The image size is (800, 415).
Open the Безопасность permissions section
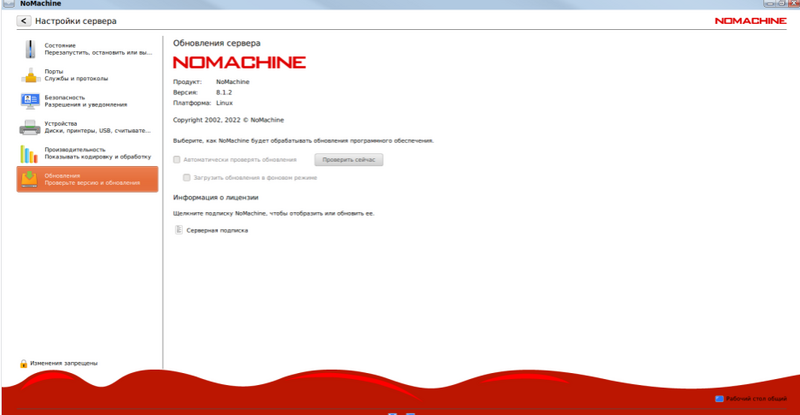coord(87,101)
